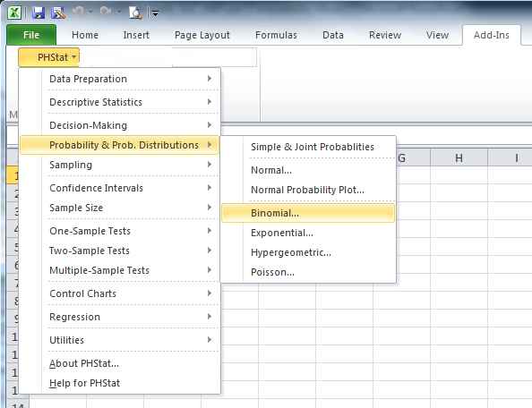Choose the Hypergeometric... distribution option
This screenshot has height=408, width=532.
pos(308,252)
